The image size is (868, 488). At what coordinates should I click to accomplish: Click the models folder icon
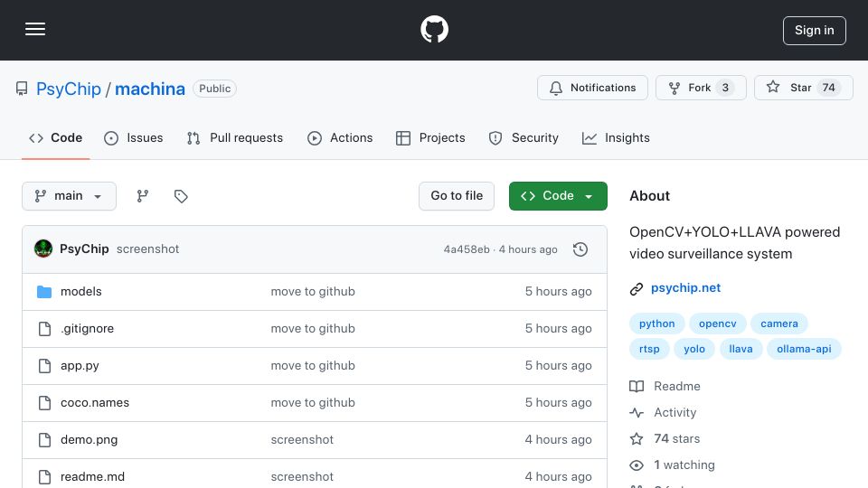[44, 292]
